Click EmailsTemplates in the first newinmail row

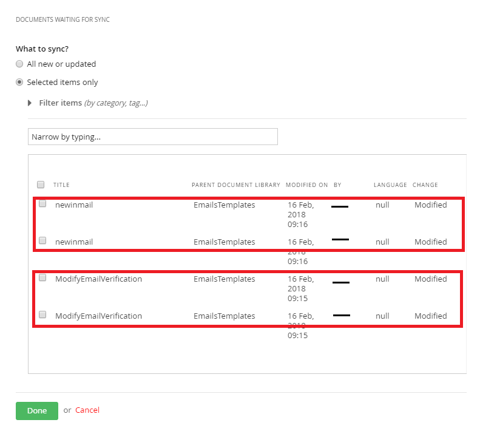click(x=225, y=205)
